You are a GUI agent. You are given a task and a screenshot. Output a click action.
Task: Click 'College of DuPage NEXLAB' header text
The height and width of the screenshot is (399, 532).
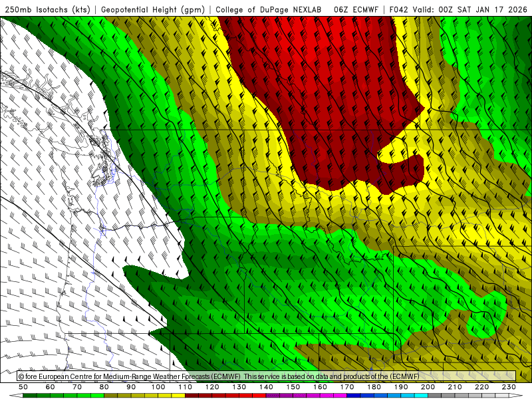pos(269,9)
